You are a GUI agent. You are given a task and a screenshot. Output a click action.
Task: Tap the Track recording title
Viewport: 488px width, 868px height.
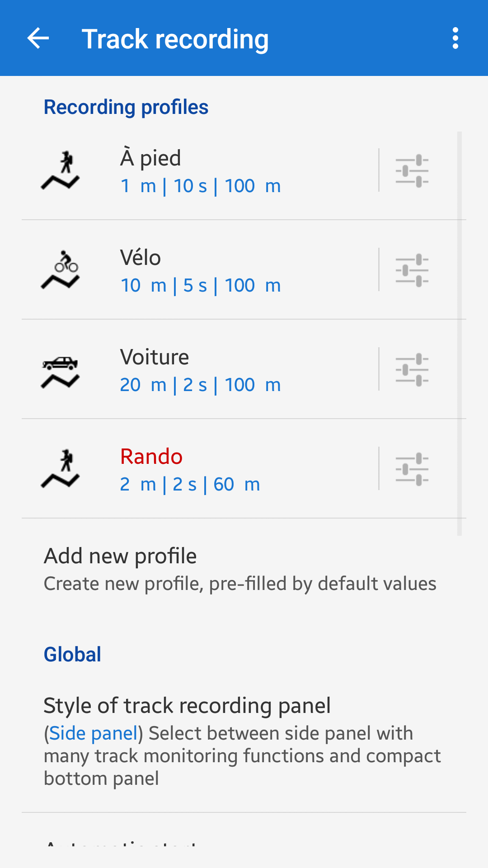[175, 39]
